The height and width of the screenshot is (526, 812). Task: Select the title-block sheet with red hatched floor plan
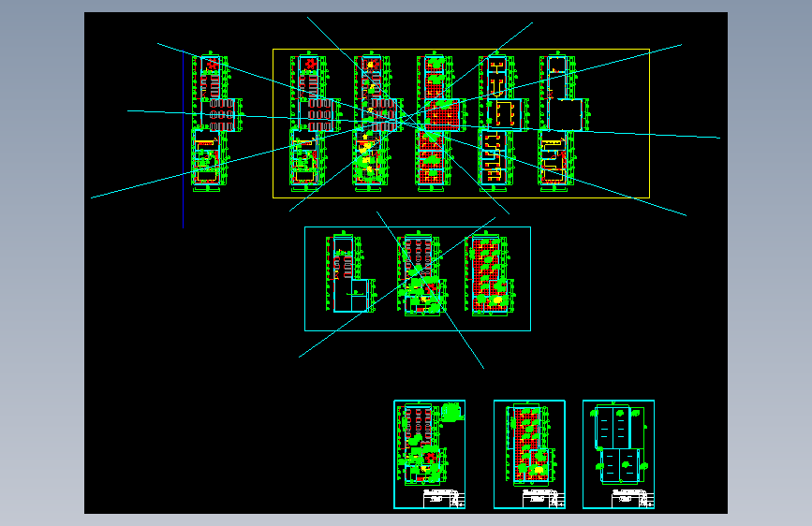tap(529, 454)
